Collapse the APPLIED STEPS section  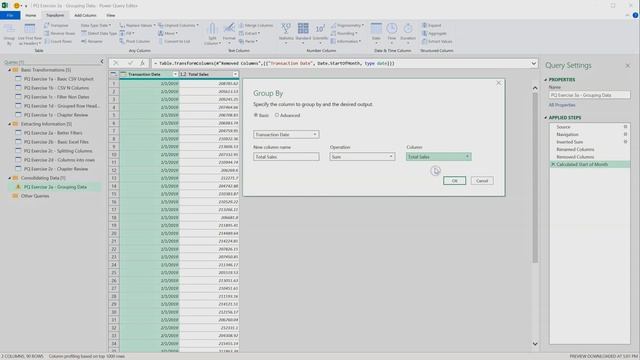pyautogui.click(x=546, y=118)
